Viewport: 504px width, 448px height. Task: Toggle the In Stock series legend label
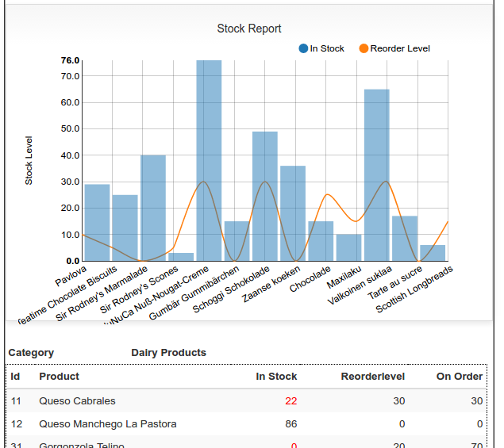click(326, 48)
